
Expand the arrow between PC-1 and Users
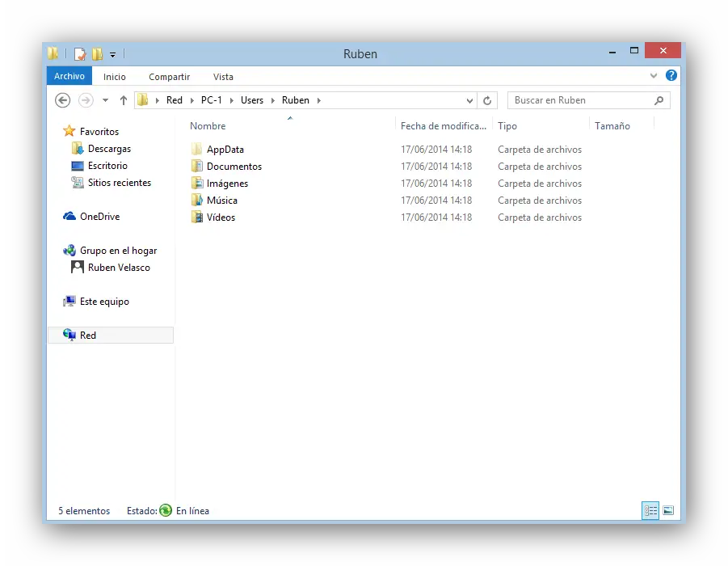[x=231, y=100]
